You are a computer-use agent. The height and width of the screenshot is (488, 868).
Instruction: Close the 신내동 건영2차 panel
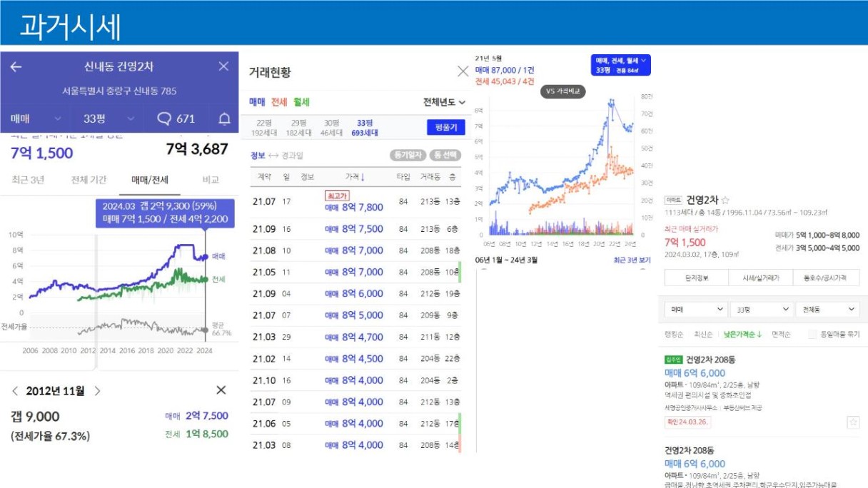click(x=223, y=66)
